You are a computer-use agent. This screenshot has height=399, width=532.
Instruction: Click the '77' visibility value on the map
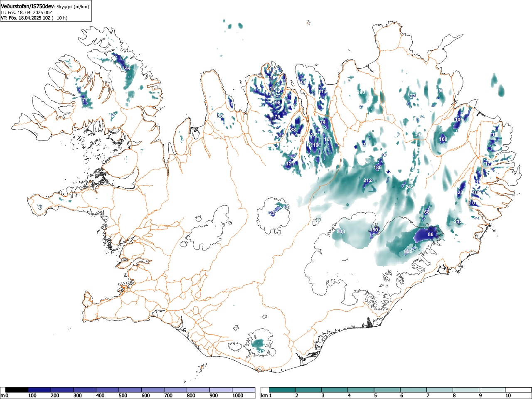pyautogui.click(x=85, y=100)
